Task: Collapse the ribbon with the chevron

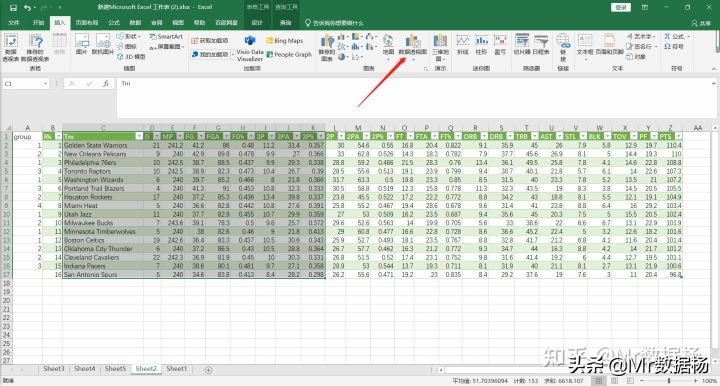Action: click(714, 68)
